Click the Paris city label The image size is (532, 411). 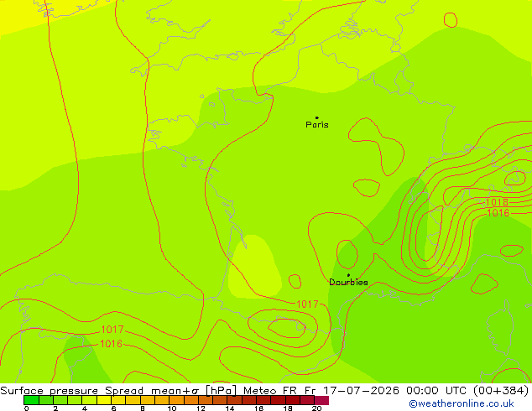[317, 125]
